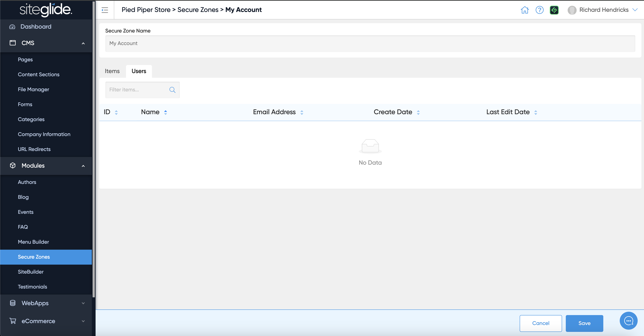Screen dimensions: 644x336
Task: Click the search magnifier in filter box
Action: coord(172,90)
